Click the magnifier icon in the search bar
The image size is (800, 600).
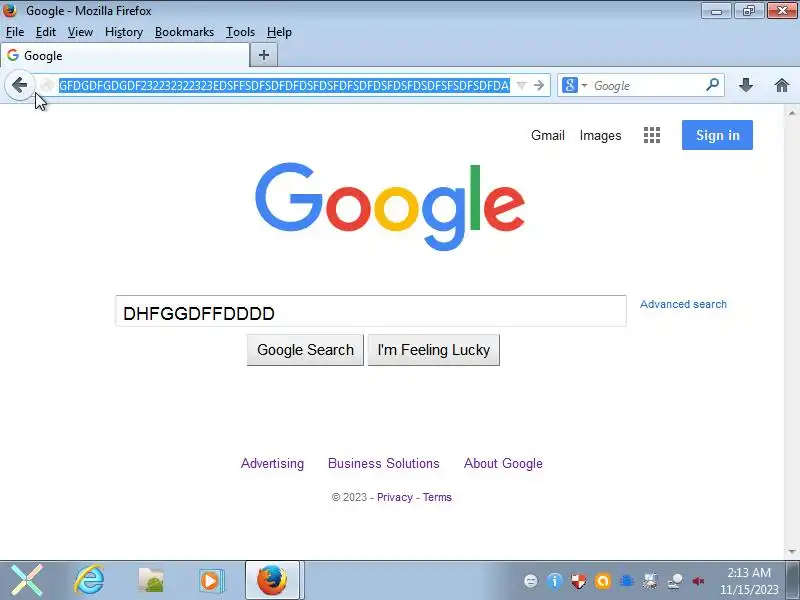712,85
